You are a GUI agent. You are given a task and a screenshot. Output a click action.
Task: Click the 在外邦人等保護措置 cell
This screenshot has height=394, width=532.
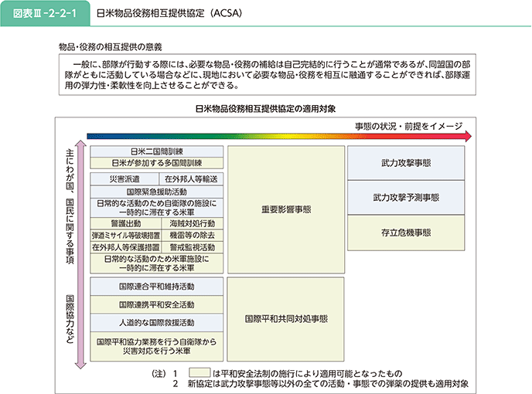point(125,247)
